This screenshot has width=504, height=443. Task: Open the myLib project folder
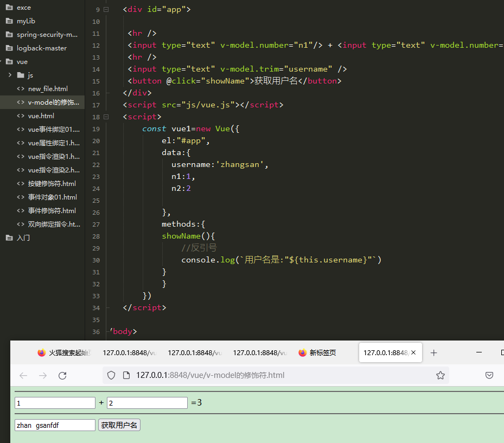(x=25, y=21)
